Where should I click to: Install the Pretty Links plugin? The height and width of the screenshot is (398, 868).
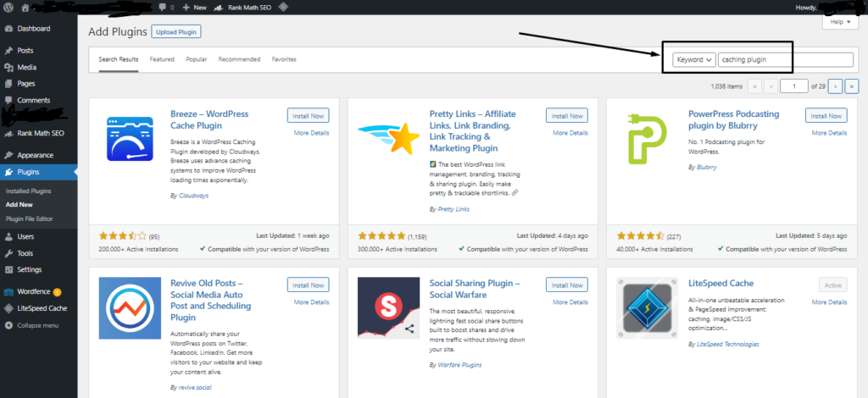coord(567,116)
